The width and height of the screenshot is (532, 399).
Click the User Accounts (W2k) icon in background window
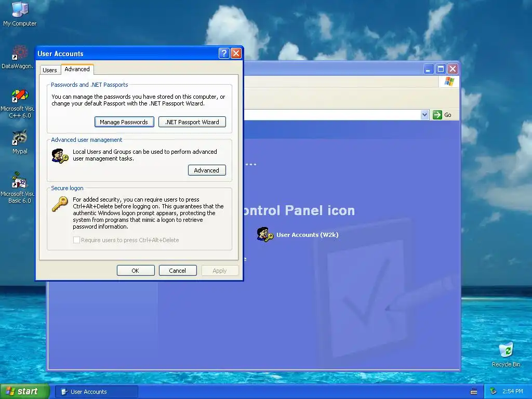tap(265, 234)
